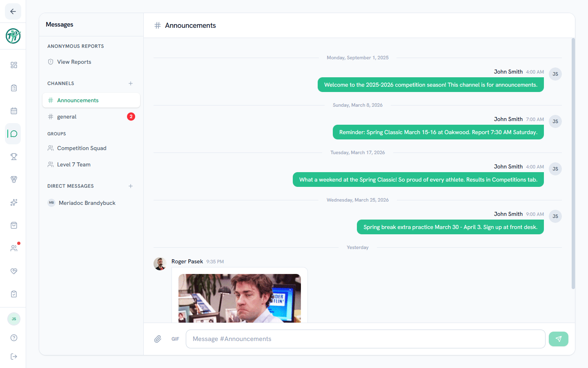Click the MB avatar beside Meriadoc Brandybuck
This screenshot has width=588, height=368.
coord(51,203)
